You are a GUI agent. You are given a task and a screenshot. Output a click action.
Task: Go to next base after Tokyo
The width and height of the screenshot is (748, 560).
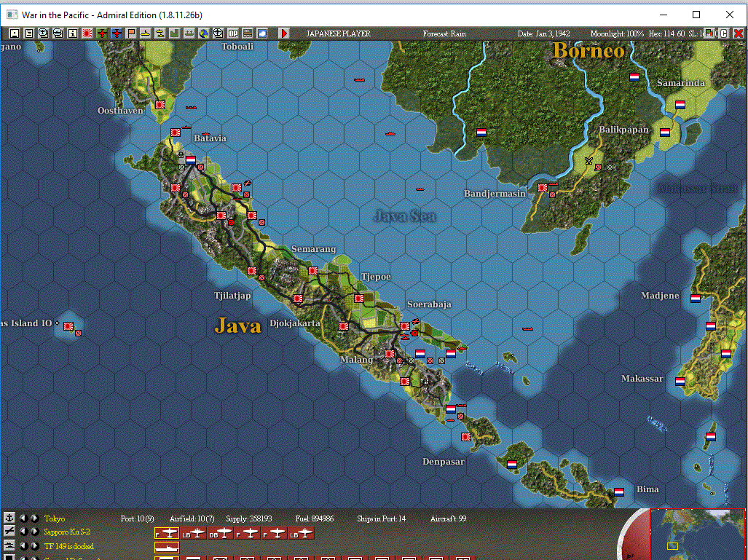pyautogui.click(x=34, y=518)
